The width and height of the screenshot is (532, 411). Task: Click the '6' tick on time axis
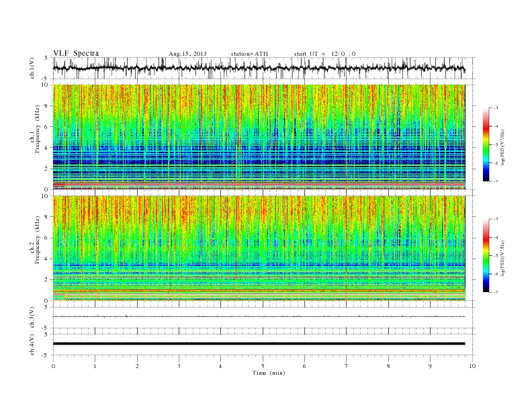304,366
